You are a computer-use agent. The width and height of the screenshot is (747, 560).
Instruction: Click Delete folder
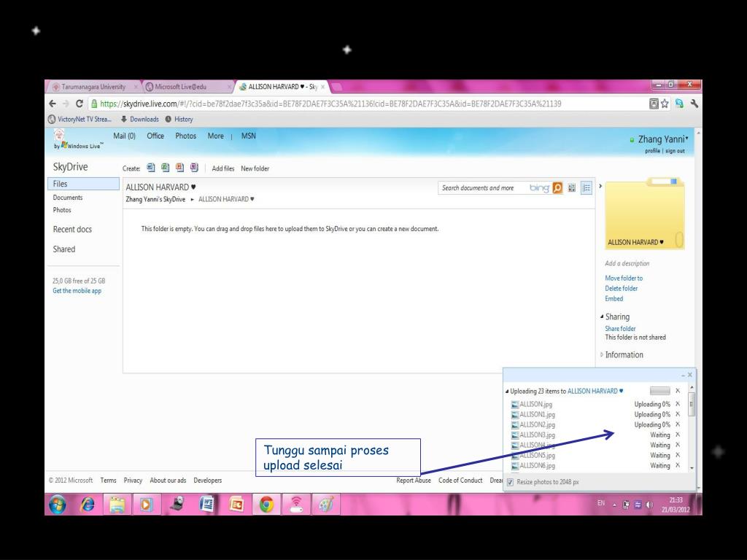[622, 289]
